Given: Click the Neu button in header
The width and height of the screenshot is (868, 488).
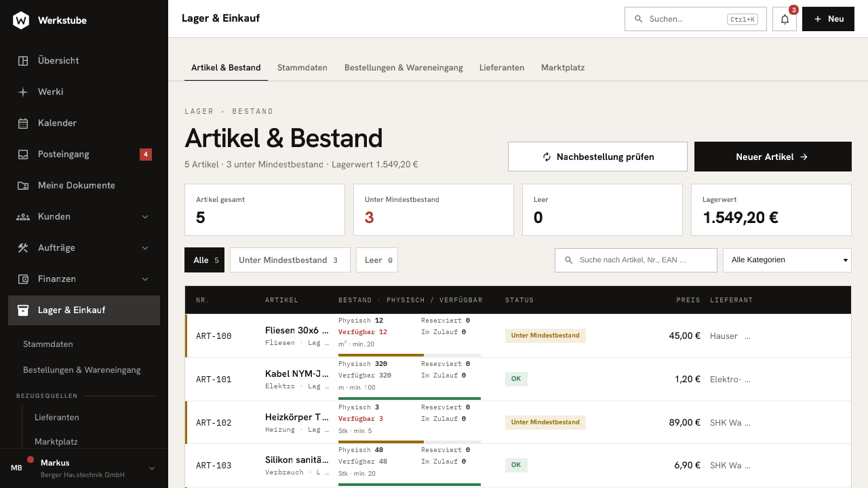Looking at the screenshot, I should (828, 19).
